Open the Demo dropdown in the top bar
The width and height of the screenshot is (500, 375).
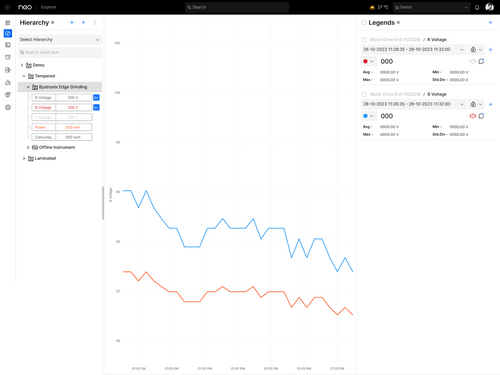(x=431, y=7)
